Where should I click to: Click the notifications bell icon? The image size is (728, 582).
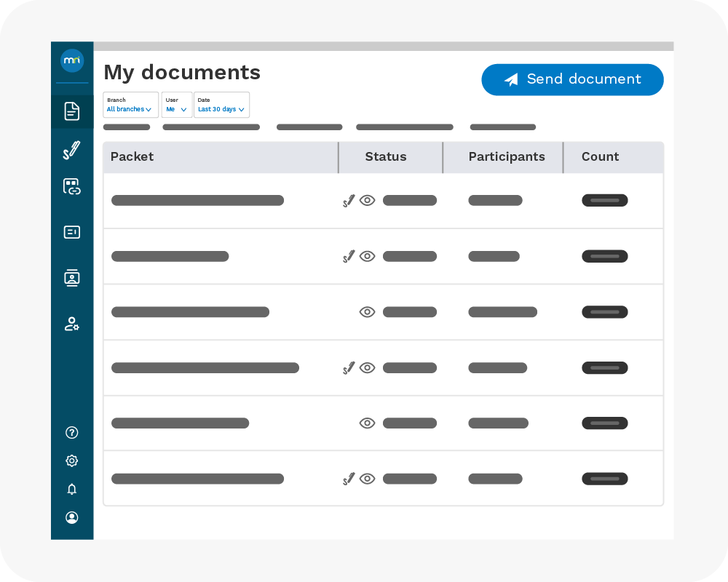71,489
